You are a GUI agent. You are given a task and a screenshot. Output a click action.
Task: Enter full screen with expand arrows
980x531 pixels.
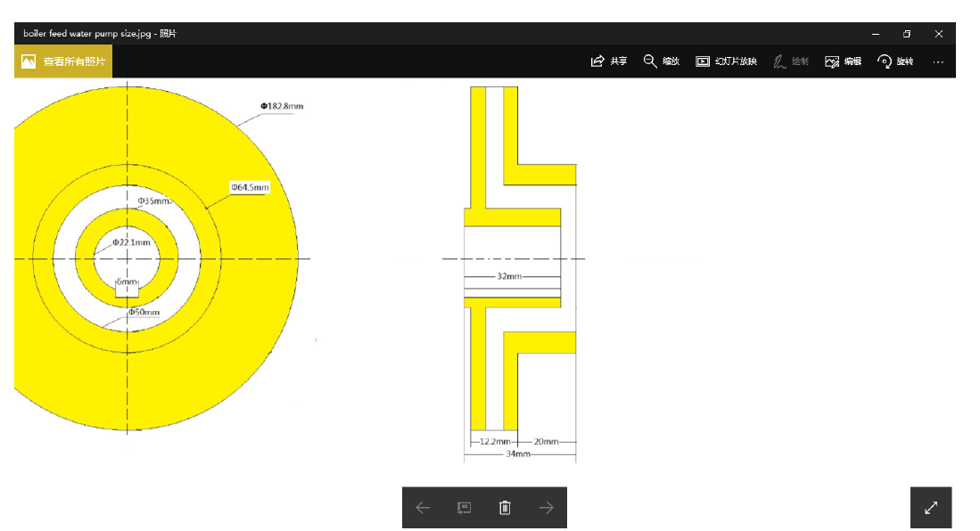click(x=931, y=508)
